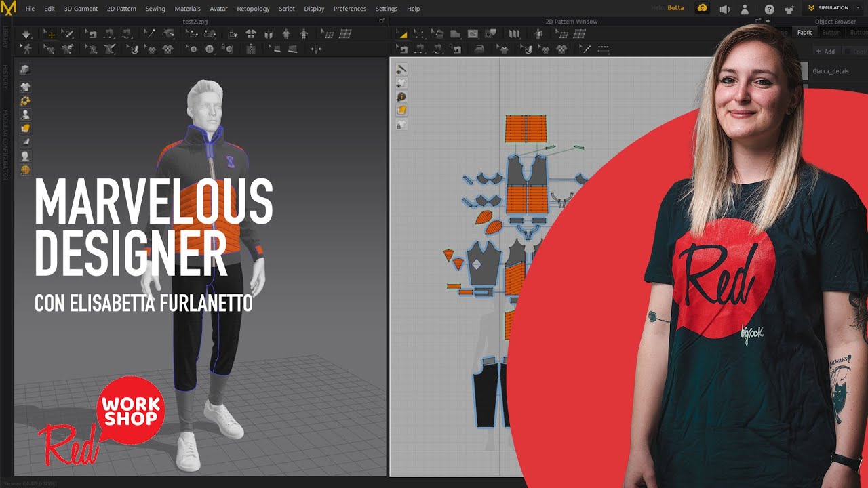Open the File menu
Image resolution: width=868 pixels, height=488 pixels.
coord(30,9)
